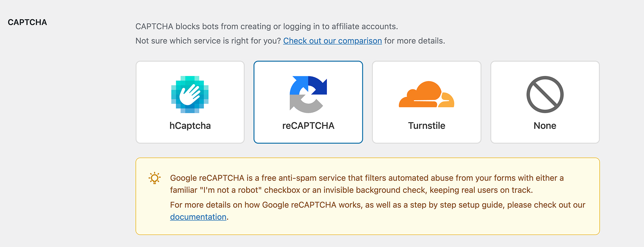This screenshot has height=247, width=644.
Task: Click "for more details." after the comparison link
Action: pos(414,41)
